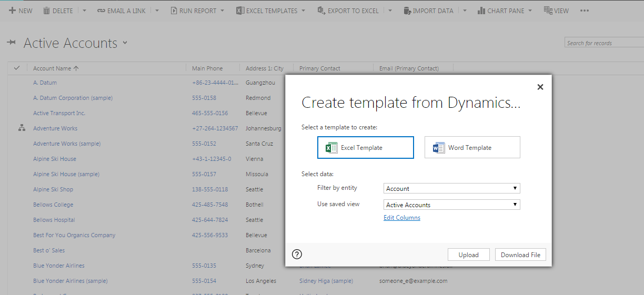Expand the Run Report dropdown arrow
The image size is (644, 295).
223,11
